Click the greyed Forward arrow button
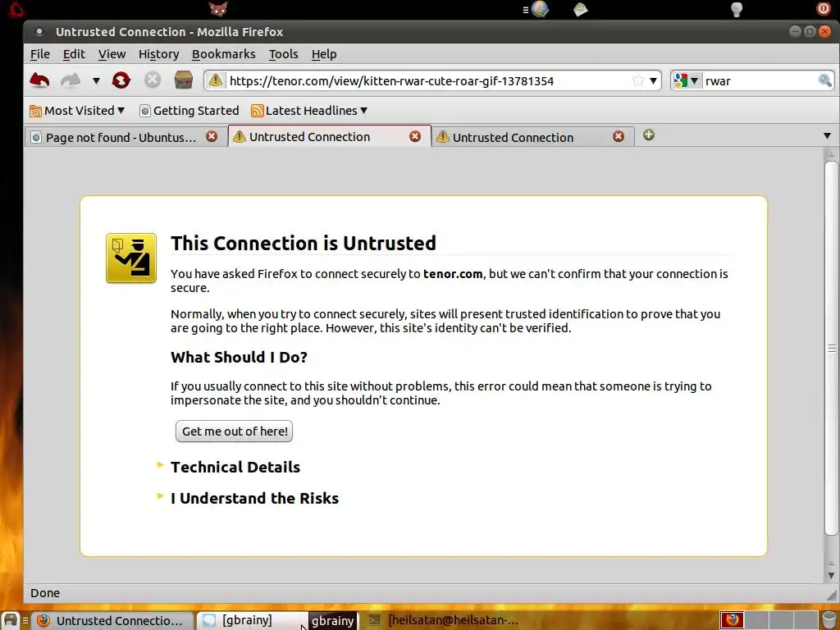The width and height of the screenshot is (840, 630). (x=71, y=80)
